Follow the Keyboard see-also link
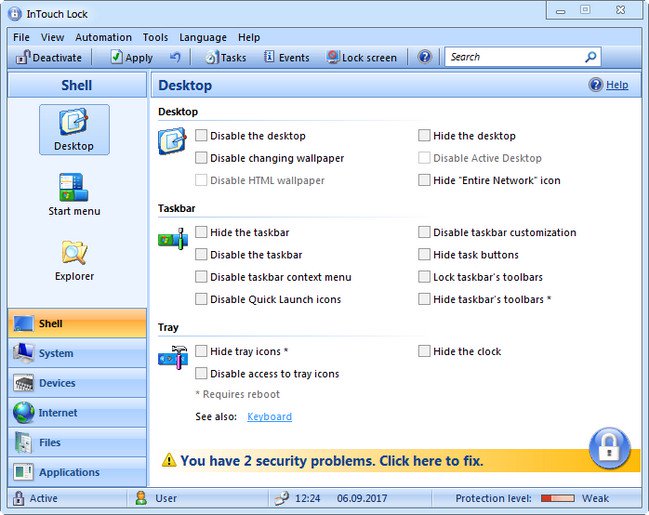This screenshot has height=515, width=649. click(269, 416)
